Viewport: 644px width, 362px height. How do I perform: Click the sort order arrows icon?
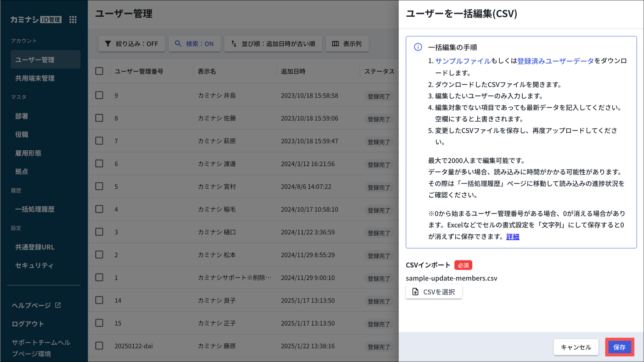pyautogui.click(x=234, y=44)
